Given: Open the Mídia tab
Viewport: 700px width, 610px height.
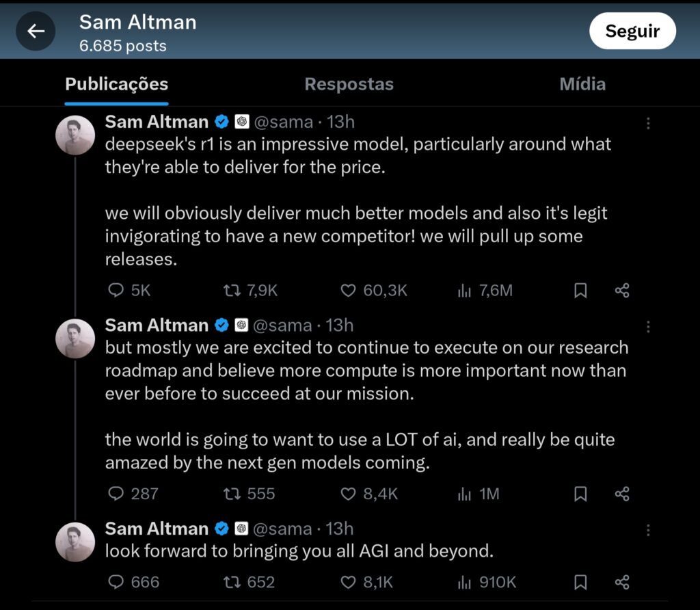Looking at the screenshot, I should pos(582,83).
